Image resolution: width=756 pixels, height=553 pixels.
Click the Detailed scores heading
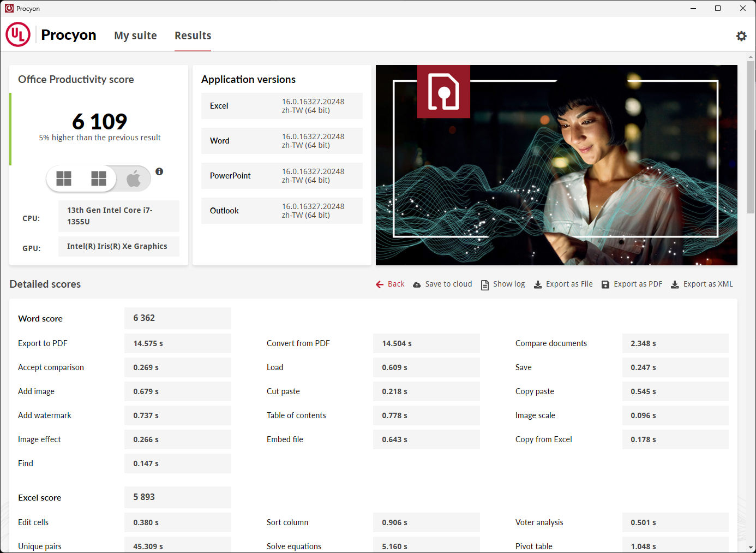(x=45, y=284)
